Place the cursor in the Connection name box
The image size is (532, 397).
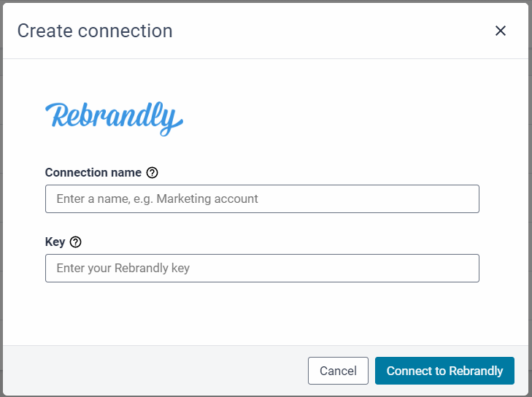pyautogui.click(x=262, y=198)
